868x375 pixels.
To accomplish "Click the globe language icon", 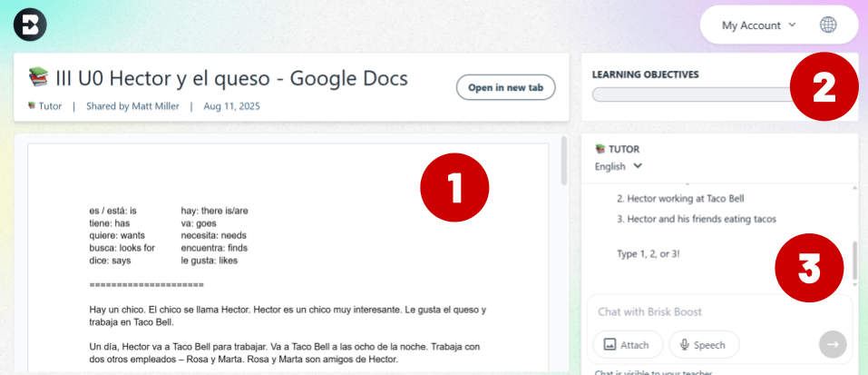I will pyautogui.click(x=828, y=25).
